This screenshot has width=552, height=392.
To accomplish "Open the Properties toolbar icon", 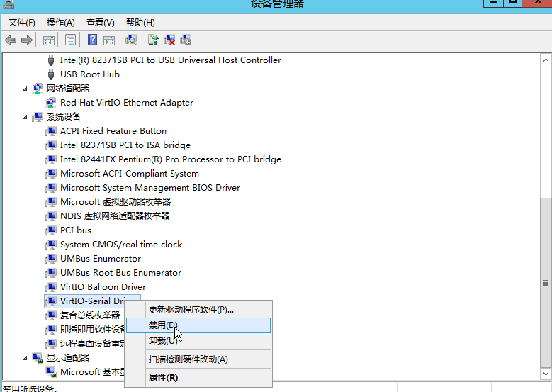I will coord(70,40).
